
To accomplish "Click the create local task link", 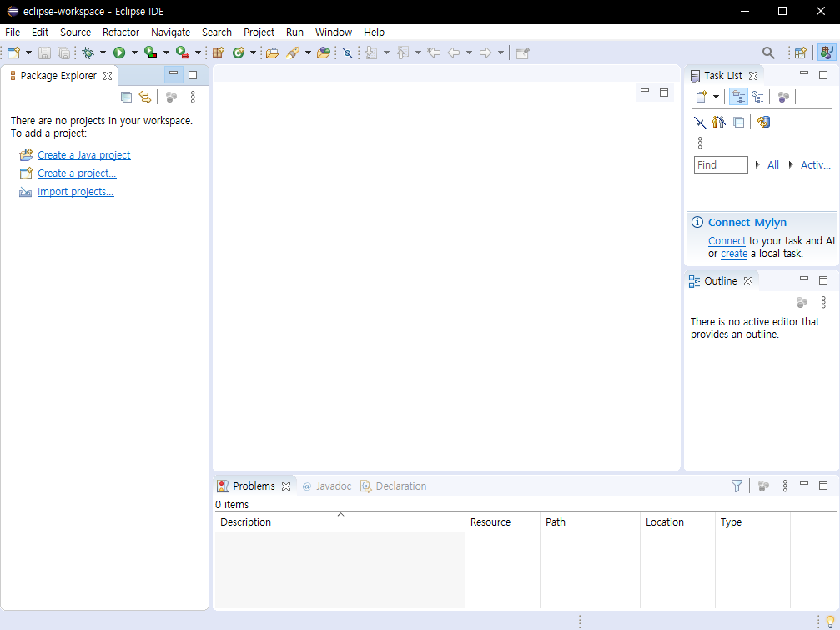I will point(734,254).
